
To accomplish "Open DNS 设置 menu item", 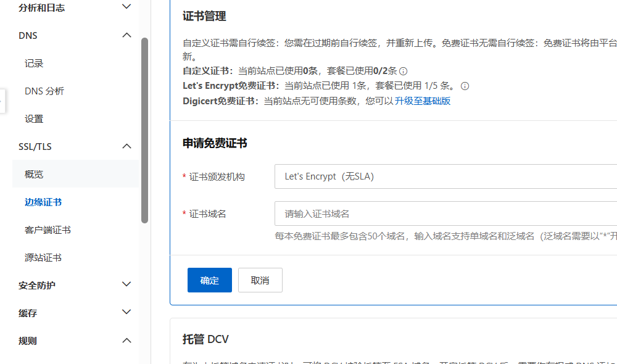I will [x=34, y=119].
